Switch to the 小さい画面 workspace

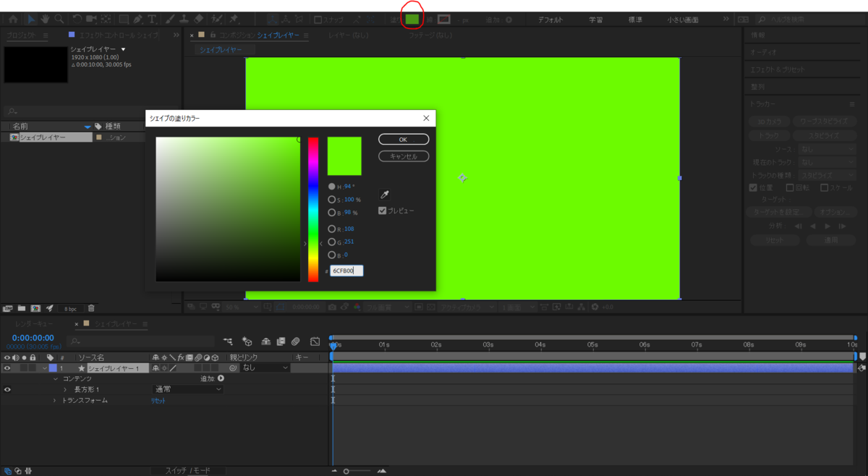click(683, 20)
